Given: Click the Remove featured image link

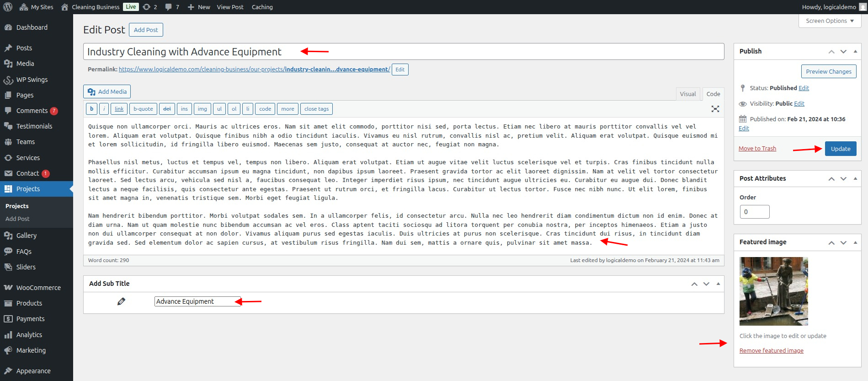Looking at the screenshot, I should [771, 351].
